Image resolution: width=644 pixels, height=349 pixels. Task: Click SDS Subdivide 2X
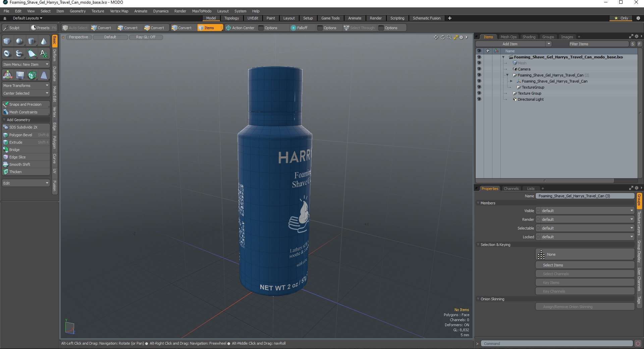pos(26,127)
